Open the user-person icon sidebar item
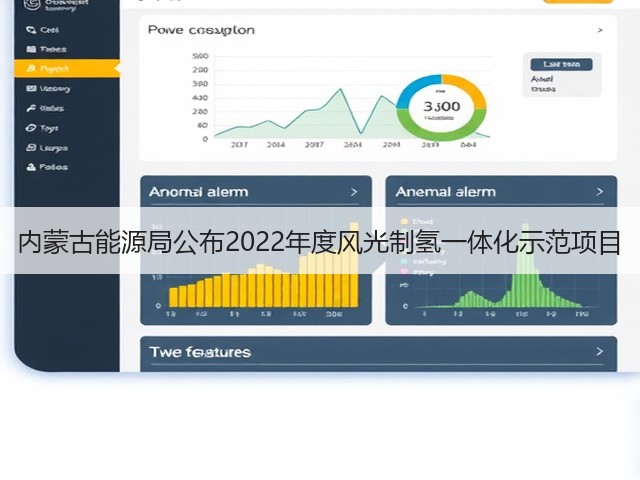This screenshot has width=640, height=480. pyautogui.click(x=47, y=167)
